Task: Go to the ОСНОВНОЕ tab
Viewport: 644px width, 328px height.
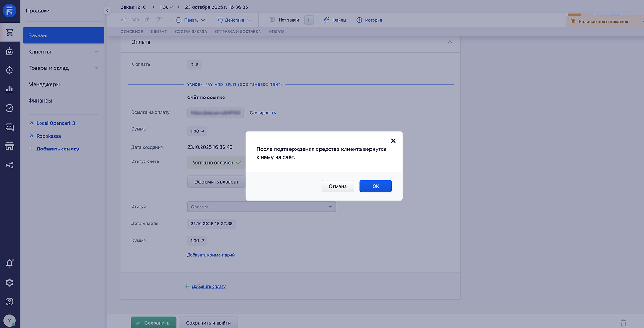Action: point(132,32)
